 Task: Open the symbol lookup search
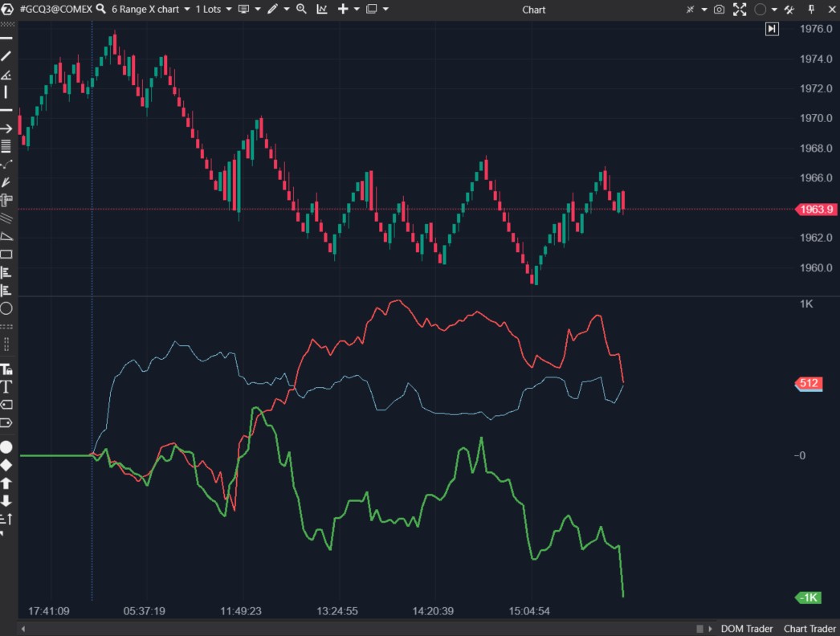[x=99, y=9]
